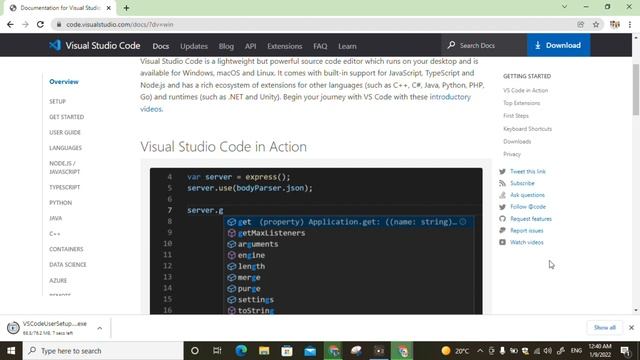
Task: Bookmark this page with star icon
Action: tap(596, 24)
